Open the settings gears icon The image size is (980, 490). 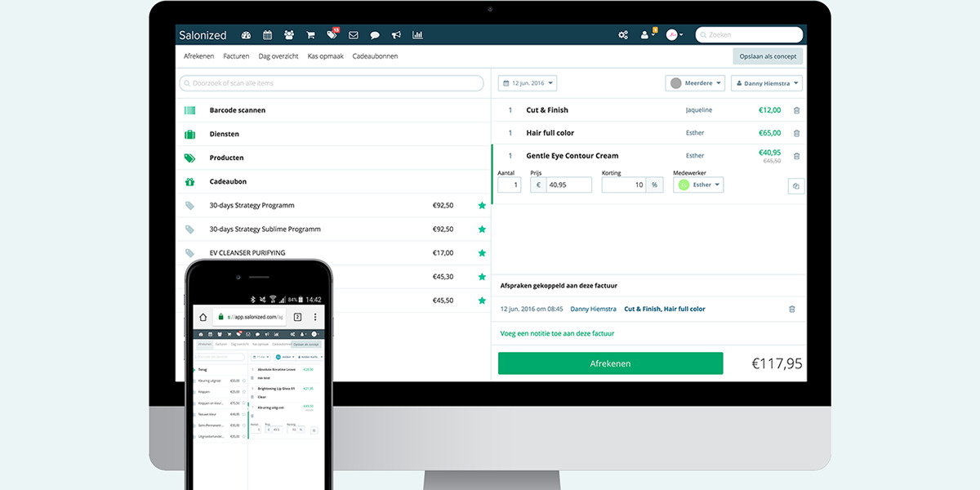coord(623,35)
